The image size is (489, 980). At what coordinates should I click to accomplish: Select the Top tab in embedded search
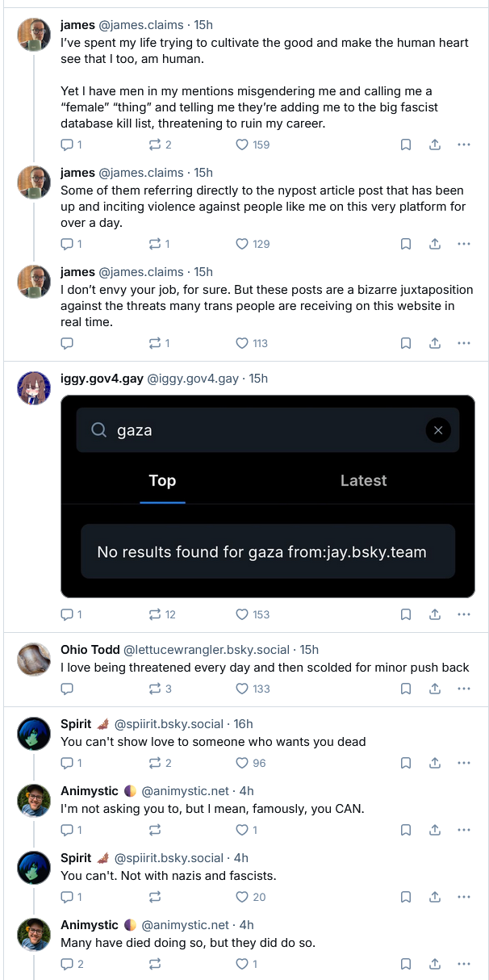tap(162, 481)
